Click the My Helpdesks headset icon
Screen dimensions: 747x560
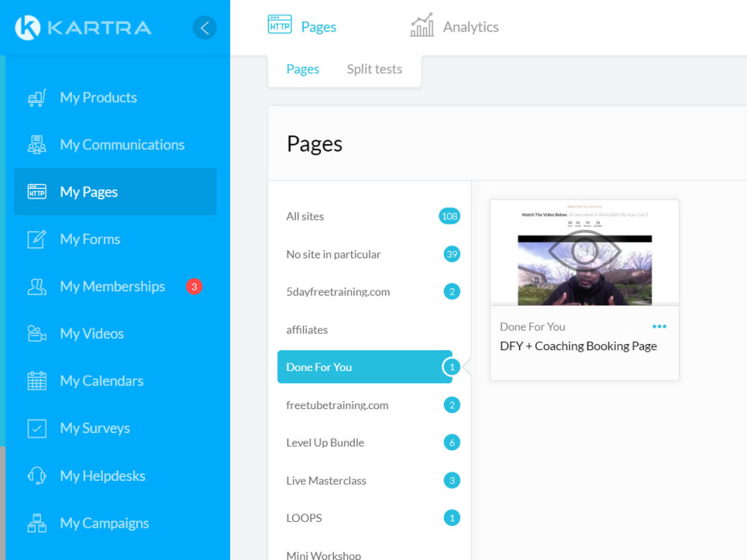point(37,476)
